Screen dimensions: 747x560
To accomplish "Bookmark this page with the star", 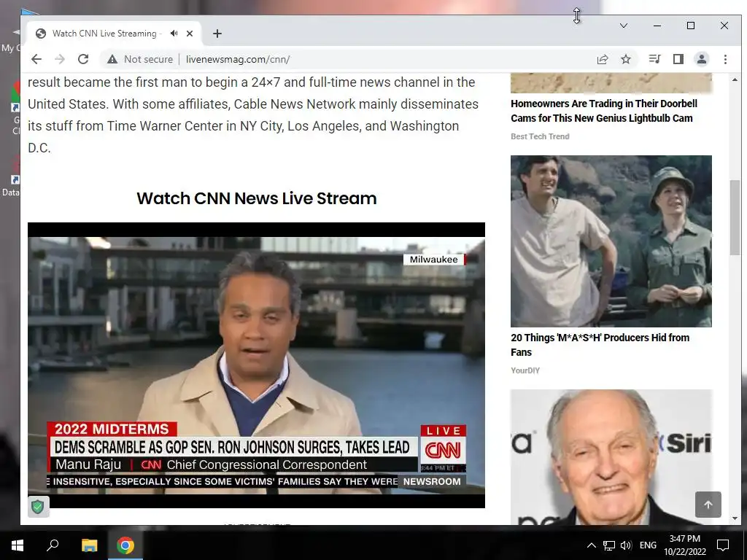I will pos(626,59).
